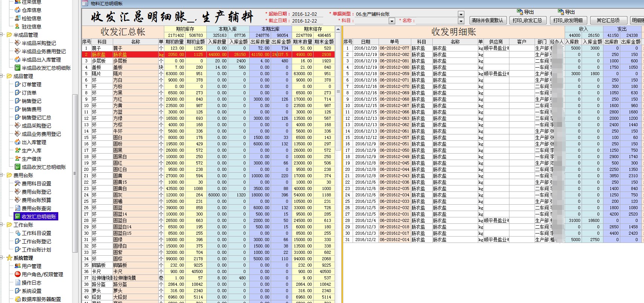644x303 pixels.
Task: Select bill number 06-201612-014
Action: tap(394, 240)
